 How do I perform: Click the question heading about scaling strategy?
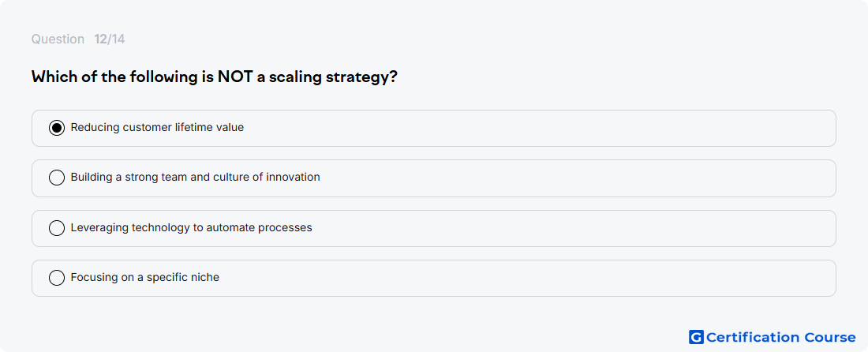click(x=214, y=77)
